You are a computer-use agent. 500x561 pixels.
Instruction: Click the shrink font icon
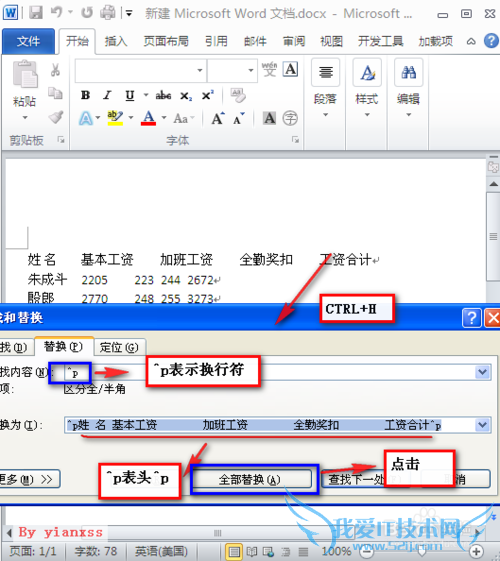coord(239,118)
